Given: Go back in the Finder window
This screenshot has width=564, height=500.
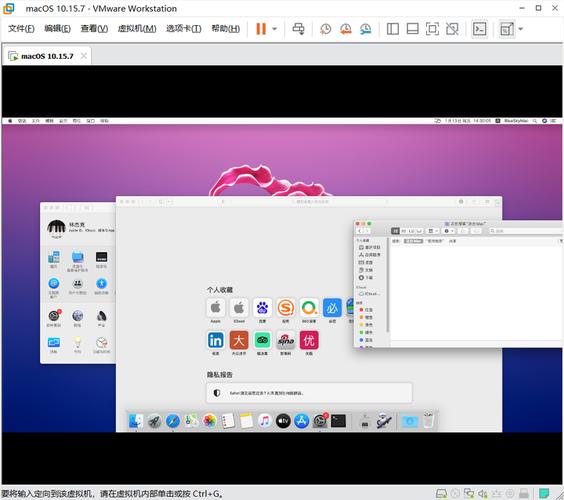Looking at the screenshot, I should pyautogui.click(x=359, y=231).
